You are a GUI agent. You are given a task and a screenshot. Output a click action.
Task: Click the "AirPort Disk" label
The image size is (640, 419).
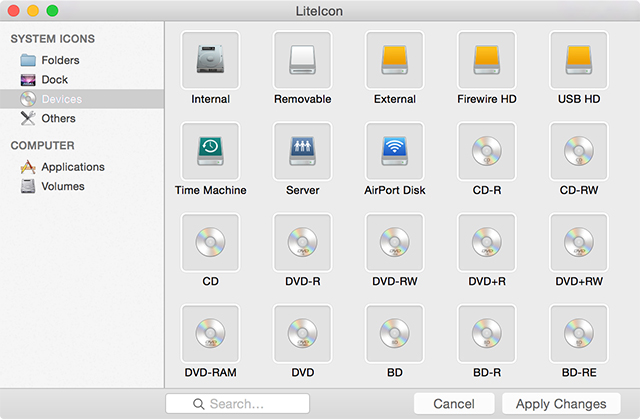tap(395, 190)
